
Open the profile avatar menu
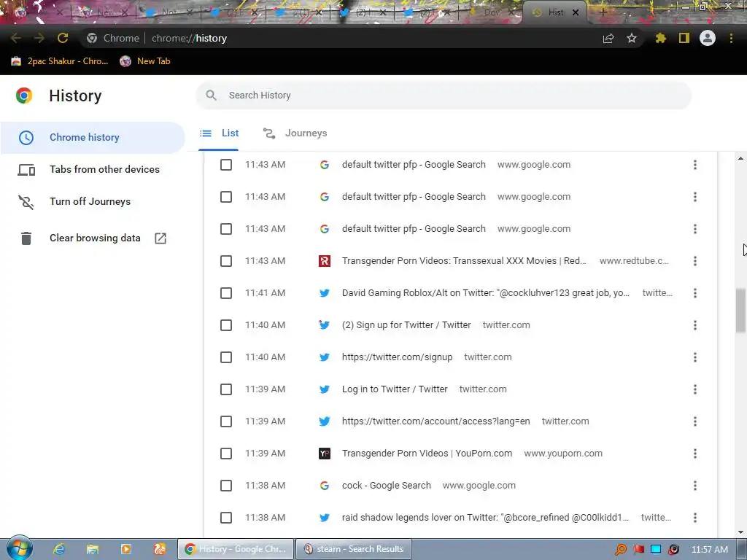708,38
